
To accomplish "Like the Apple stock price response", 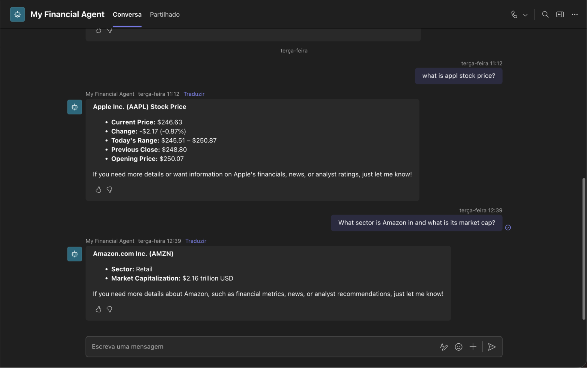I will (x=98, y=190).
